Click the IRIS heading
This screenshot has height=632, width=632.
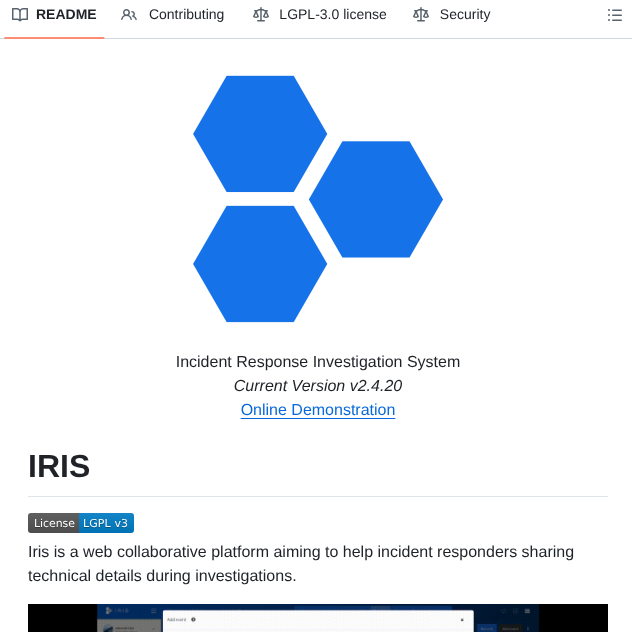59,466
